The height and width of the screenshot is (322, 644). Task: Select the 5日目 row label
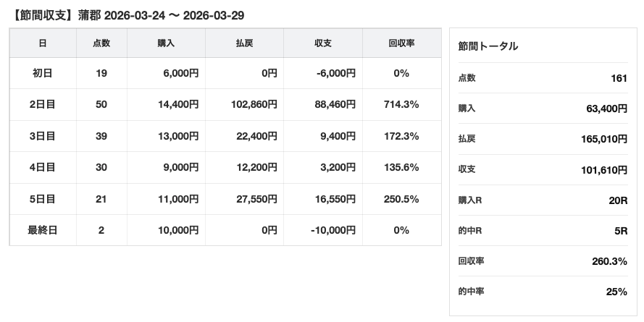[x=43, y=199]
